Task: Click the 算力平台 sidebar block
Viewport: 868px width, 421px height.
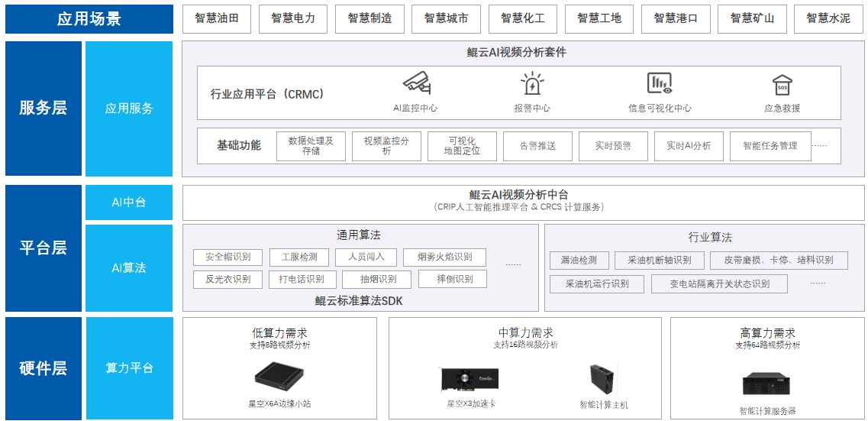Action: pyautogui.click(x=129, y=368)
